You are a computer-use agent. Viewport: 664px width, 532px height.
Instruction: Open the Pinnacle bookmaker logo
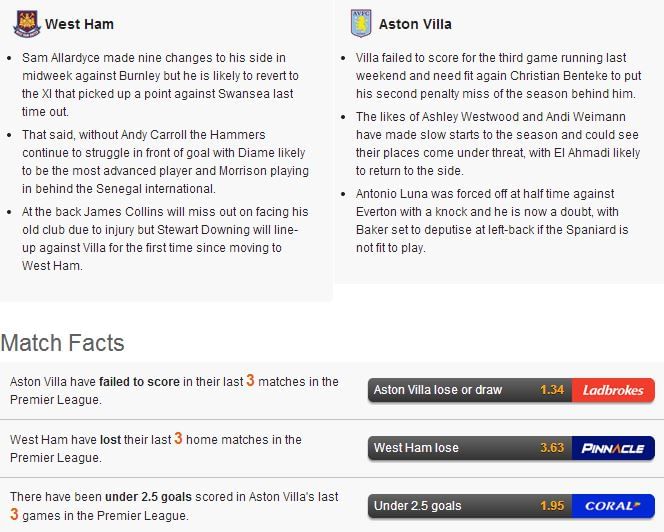pyautogui.click(x=613, y=448)
